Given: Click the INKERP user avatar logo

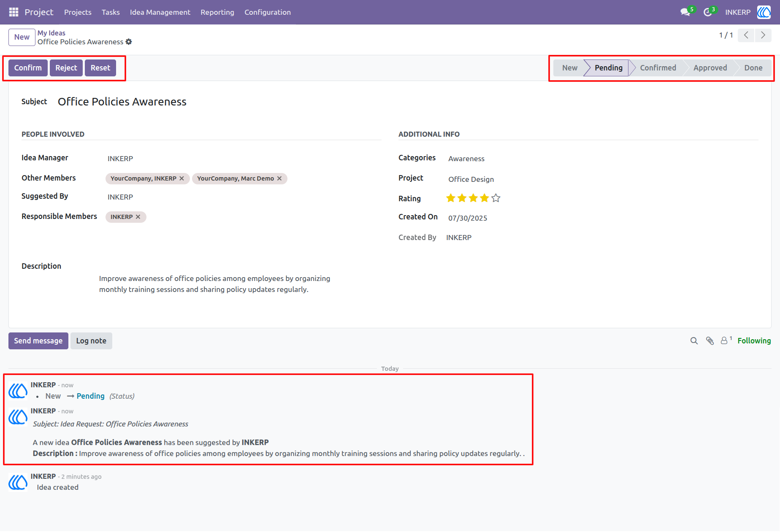Looking at the screenshot, I should pyautogui.click(x=764, y=12).
